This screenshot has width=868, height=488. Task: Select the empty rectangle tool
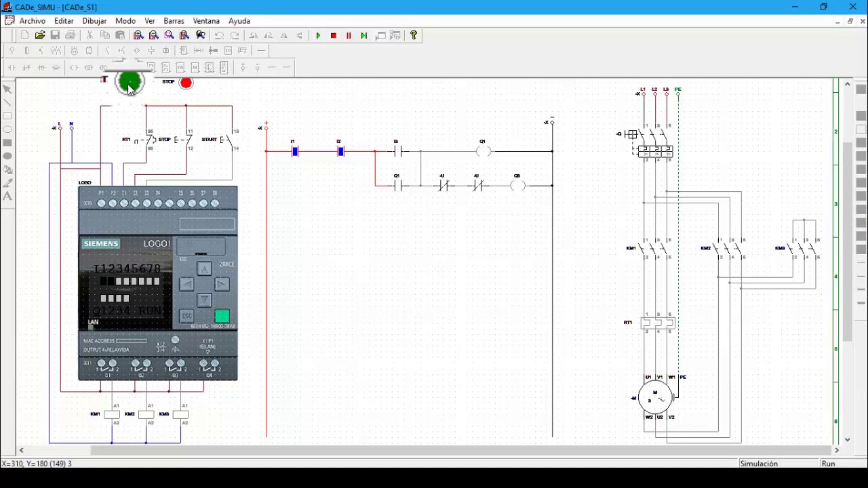click(x=7, y=116)
